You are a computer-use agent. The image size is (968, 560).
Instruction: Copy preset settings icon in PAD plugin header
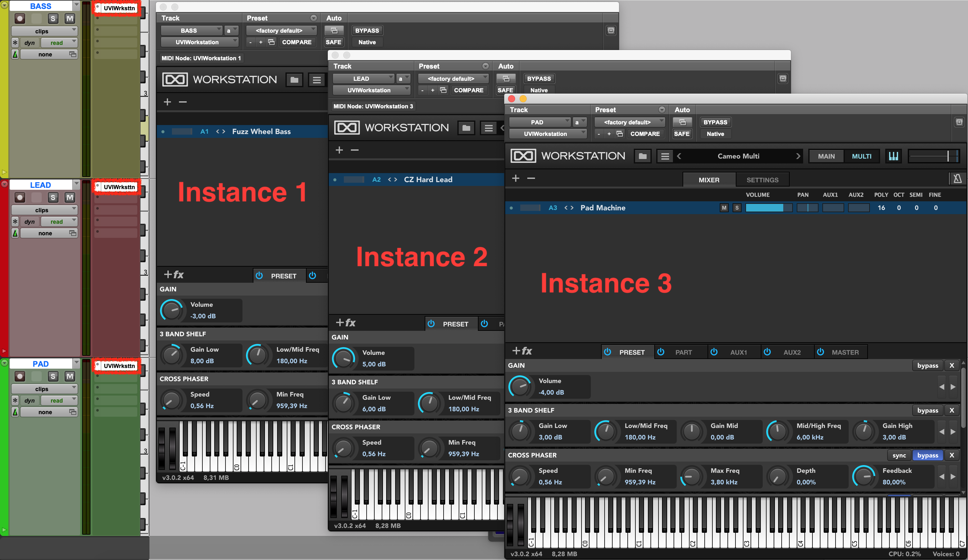[x=619, y=134]
